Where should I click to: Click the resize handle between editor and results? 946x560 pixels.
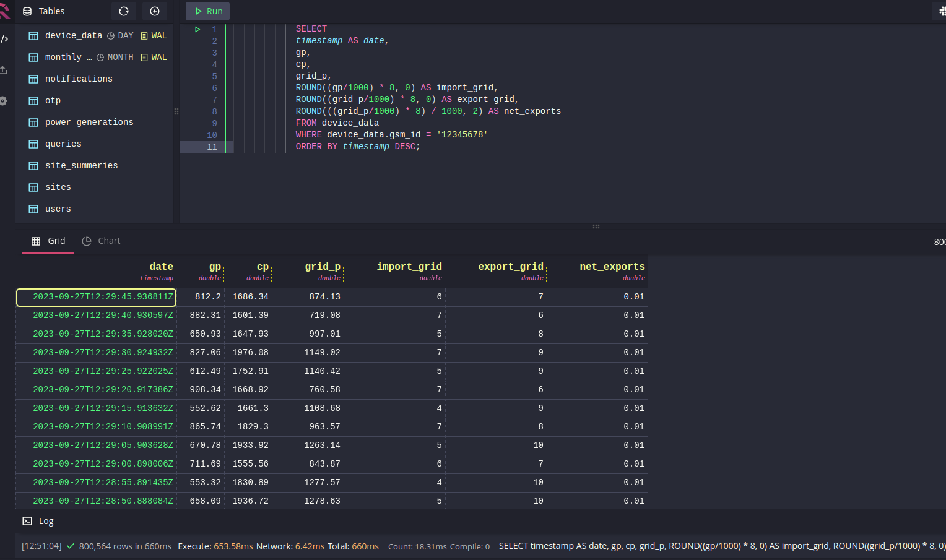coord(596,226)
